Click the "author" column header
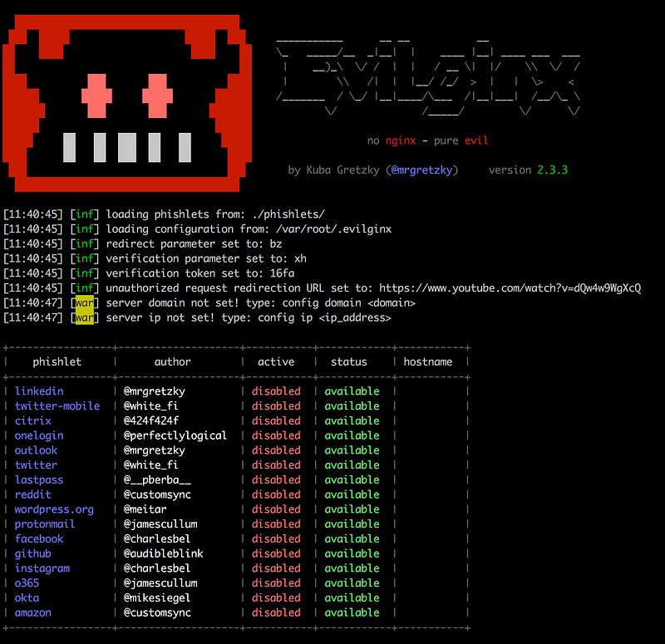Screen dimensions: 665x644 click(x=172, y=361)
